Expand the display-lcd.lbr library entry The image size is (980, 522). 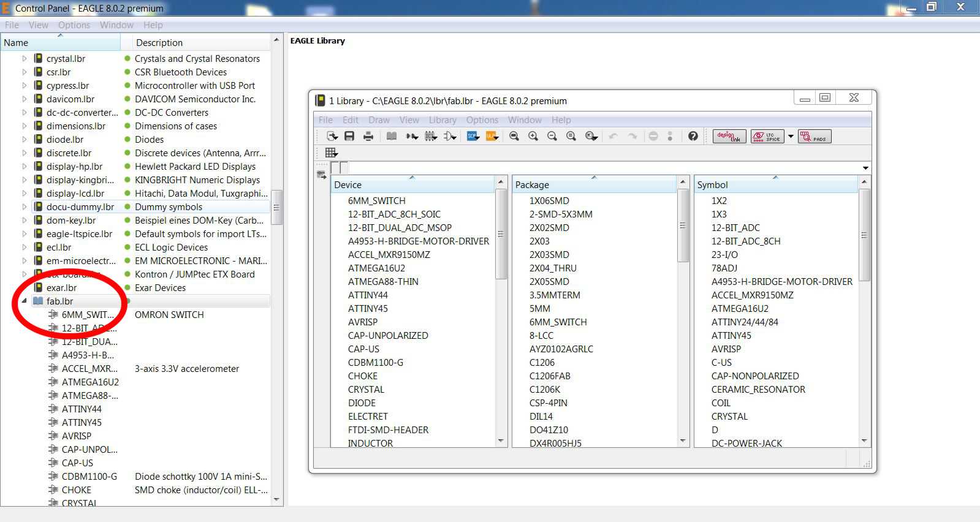click(x=25, y=194)
